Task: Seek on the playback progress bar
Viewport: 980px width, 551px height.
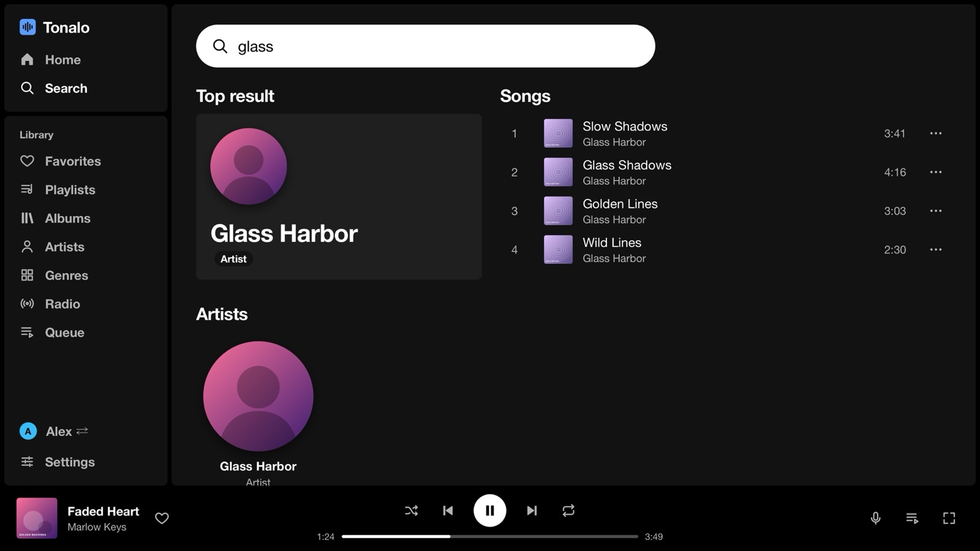Action: point(490,536)
